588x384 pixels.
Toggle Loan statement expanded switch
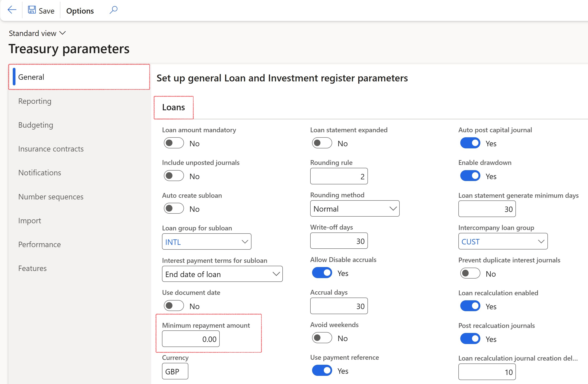[x=322, y=143]
